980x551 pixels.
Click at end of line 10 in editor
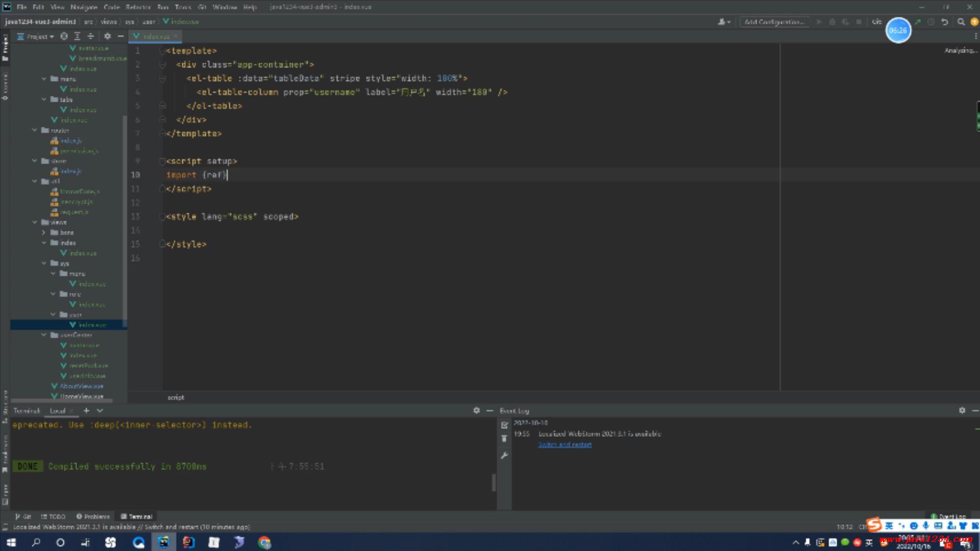[x=228, y=174]
